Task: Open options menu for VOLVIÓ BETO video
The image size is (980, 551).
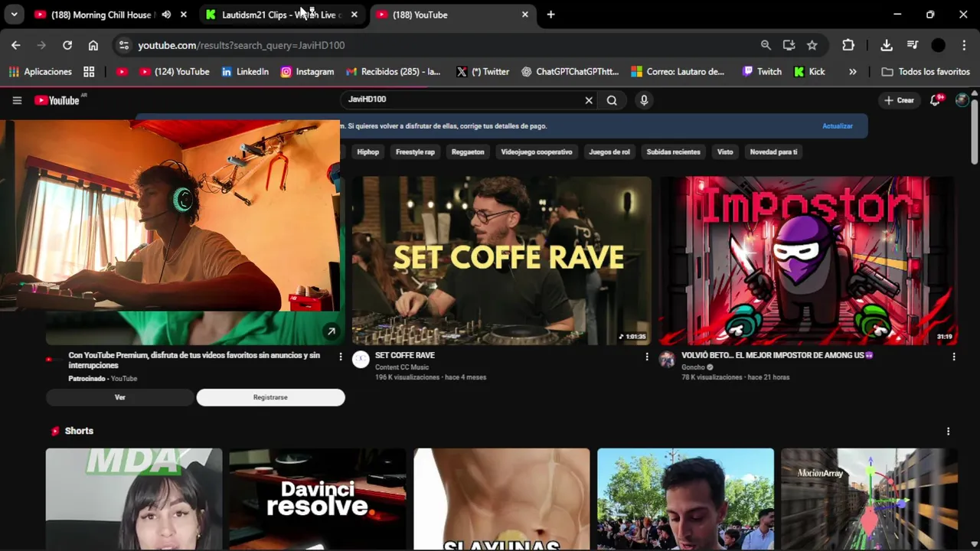Action: pos(953,357)
